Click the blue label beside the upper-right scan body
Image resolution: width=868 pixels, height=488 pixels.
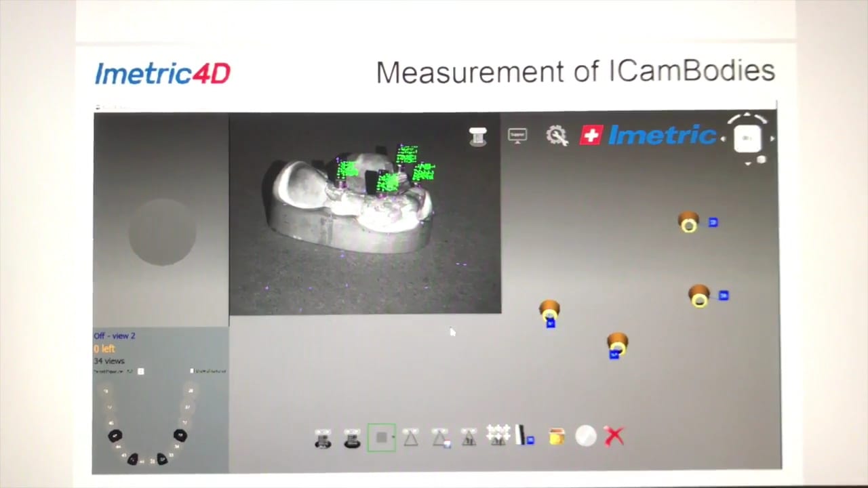[x=713, y=222]
